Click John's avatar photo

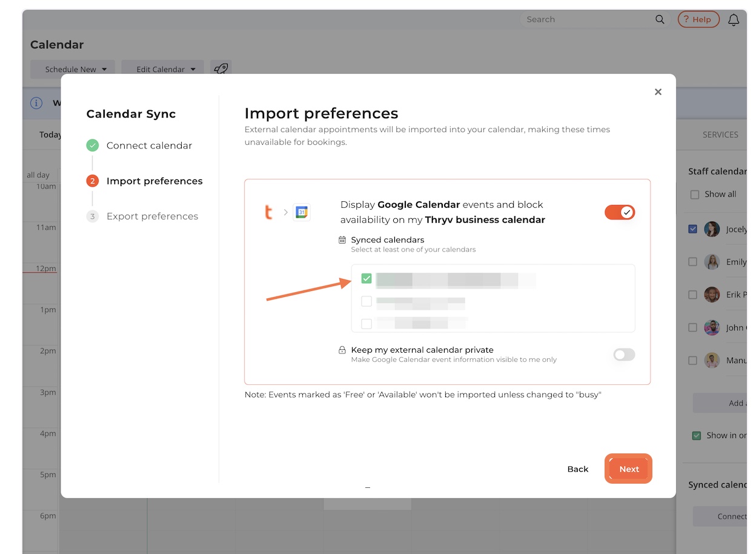(x=712, y=327)
